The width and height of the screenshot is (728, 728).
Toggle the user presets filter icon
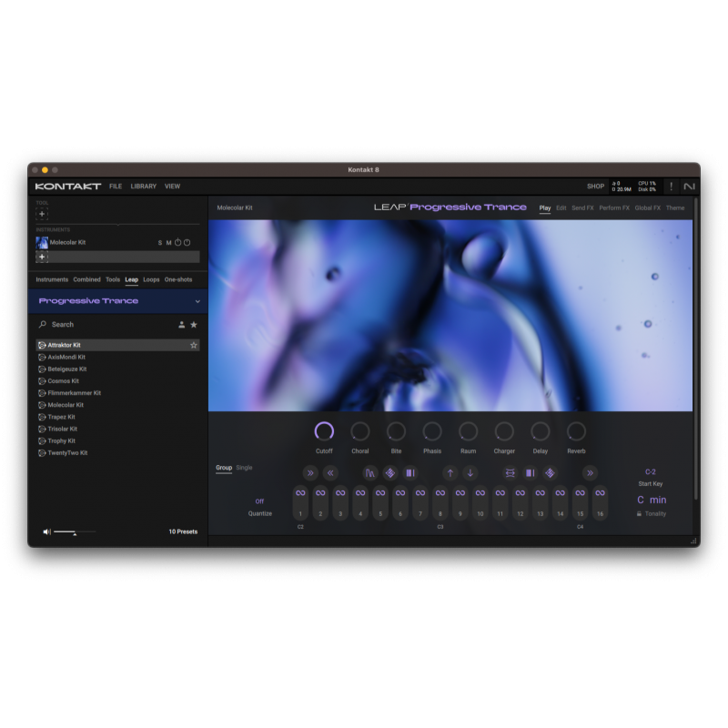coord(181,325)
